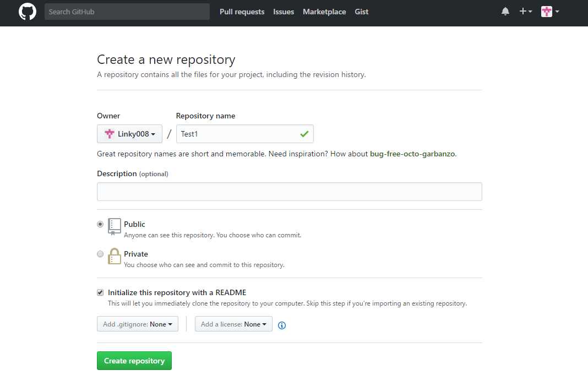Focus the Description text field
588x375 pixels.
point(289,192)
